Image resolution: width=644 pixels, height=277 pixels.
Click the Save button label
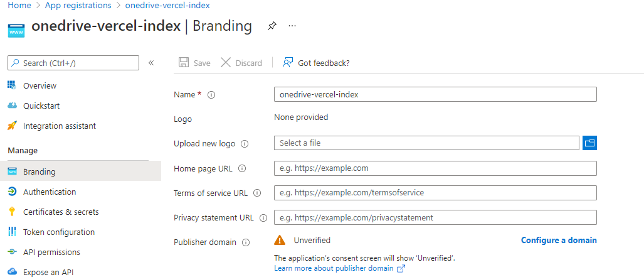pos(202,63)
